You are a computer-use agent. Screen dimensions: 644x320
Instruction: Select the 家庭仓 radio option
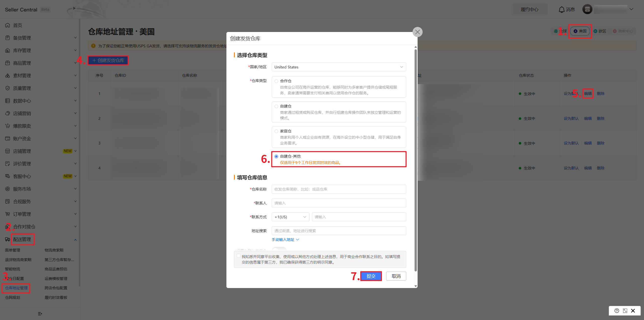276,131
